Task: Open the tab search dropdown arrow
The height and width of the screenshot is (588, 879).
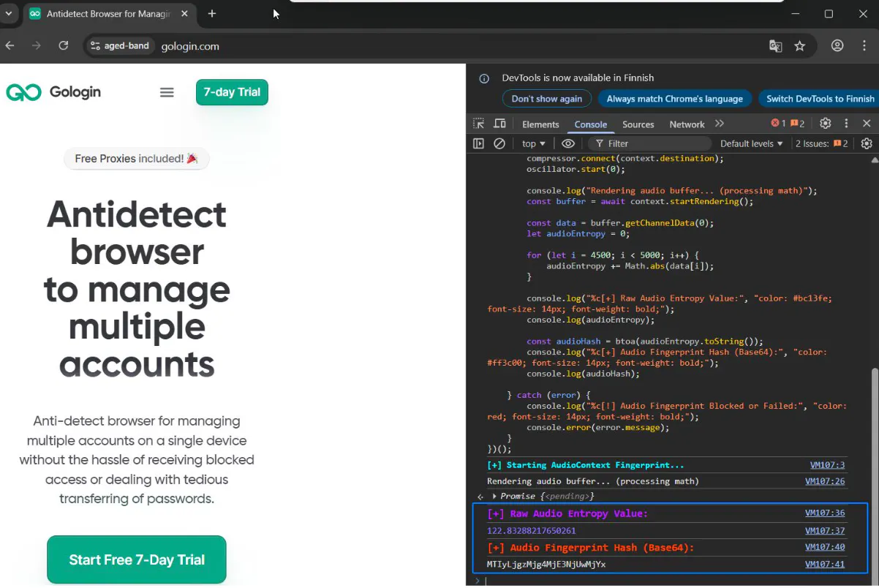Action: pos(9,13)
